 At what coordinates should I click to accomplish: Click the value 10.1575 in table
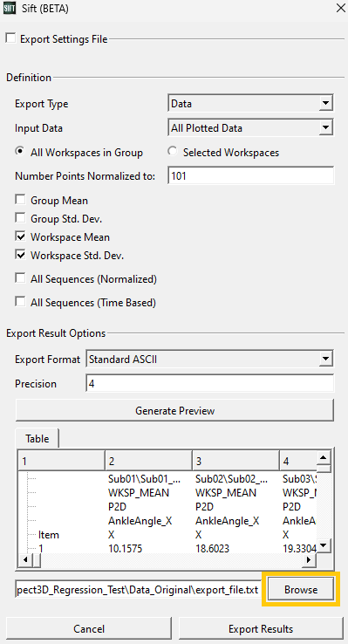pos(126,548)
